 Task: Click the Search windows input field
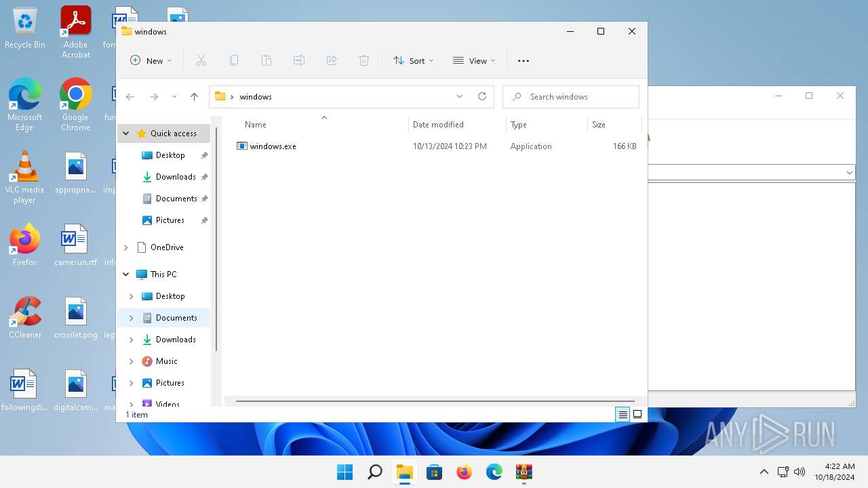pos(571,97)
